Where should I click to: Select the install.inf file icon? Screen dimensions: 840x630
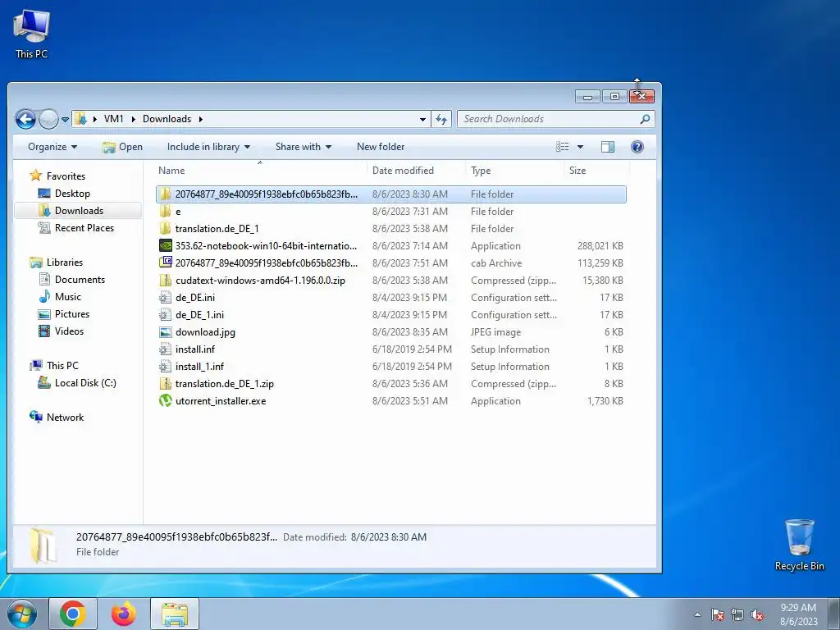(x=165, y=349)
